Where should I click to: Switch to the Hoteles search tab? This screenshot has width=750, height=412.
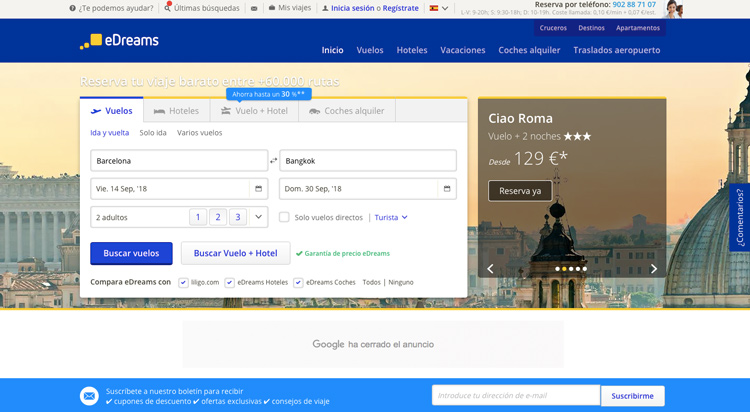coord(176,111)
